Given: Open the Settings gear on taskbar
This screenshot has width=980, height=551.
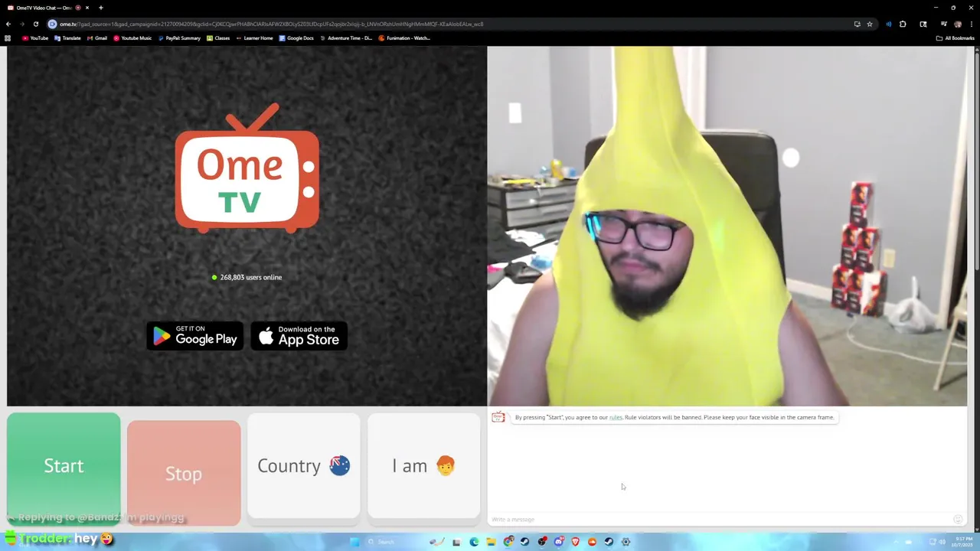Looking at the screenshot, I should [626, 542].
